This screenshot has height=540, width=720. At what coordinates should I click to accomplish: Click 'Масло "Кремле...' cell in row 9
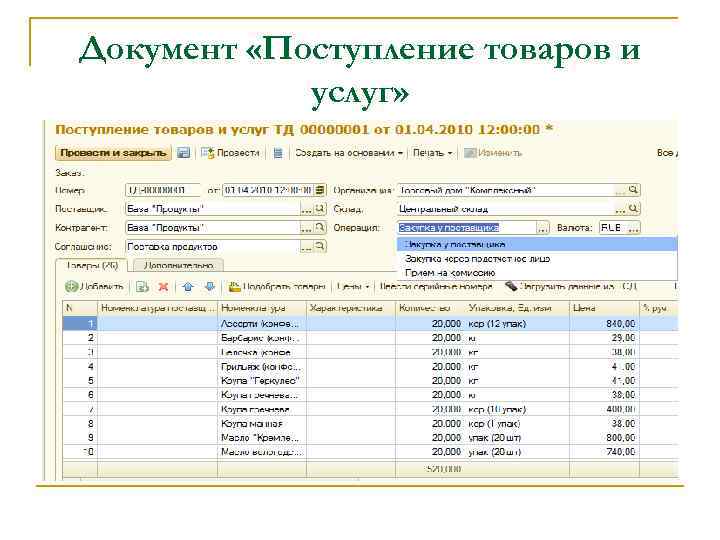[x=262, y=438]
